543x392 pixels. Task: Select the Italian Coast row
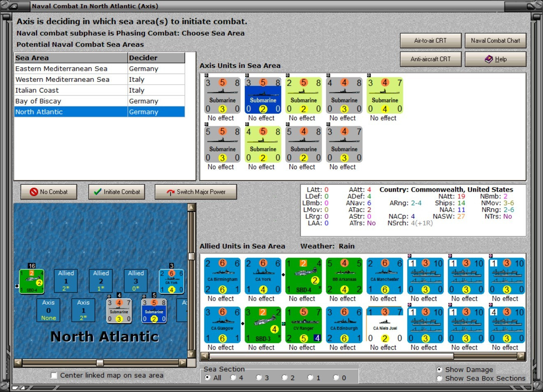click(100, 90)
